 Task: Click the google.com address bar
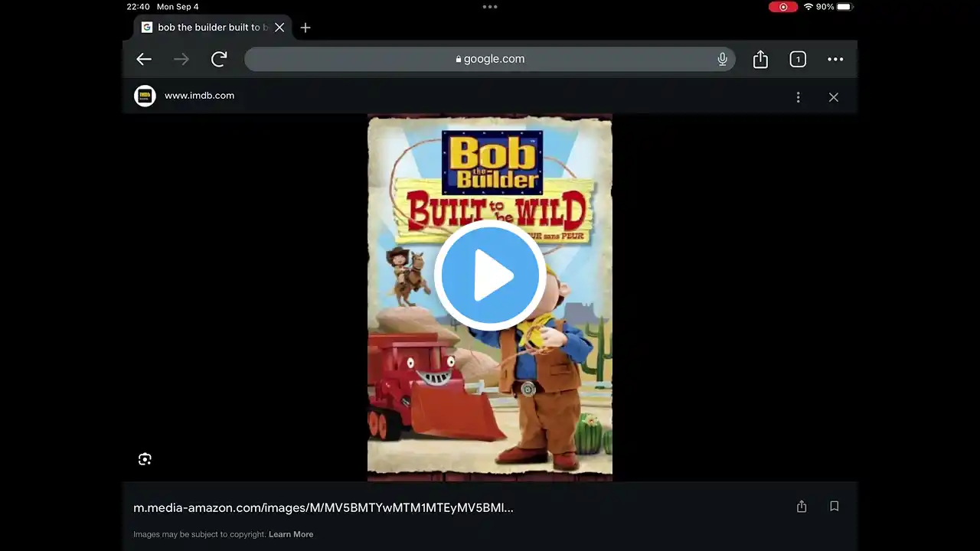click(x=490, y=59)
